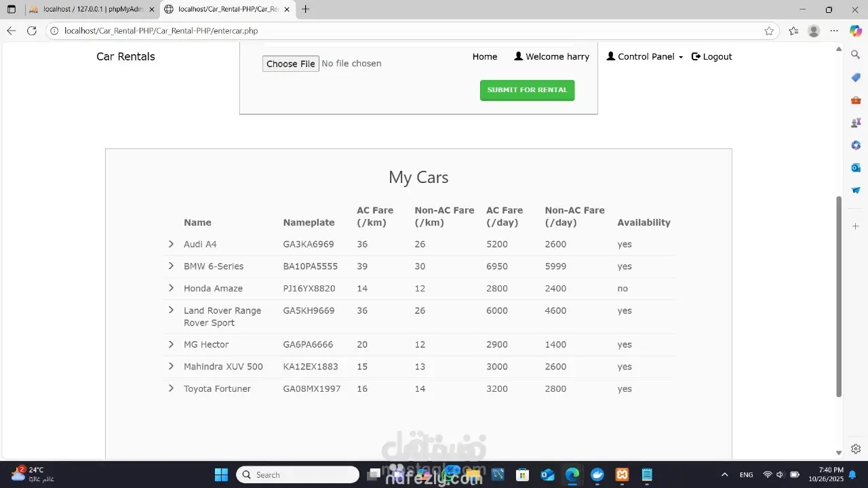This screenshot has height=488, width=868.
Task: Click the AC Fare (/day) value 6950
Action: coord(497,266)
